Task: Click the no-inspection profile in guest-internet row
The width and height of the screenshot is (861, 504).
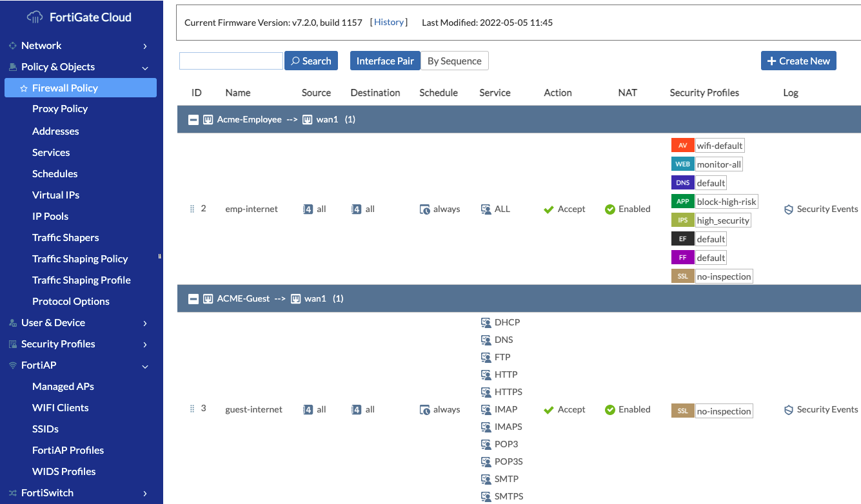Action: click(x=724, y=411)
